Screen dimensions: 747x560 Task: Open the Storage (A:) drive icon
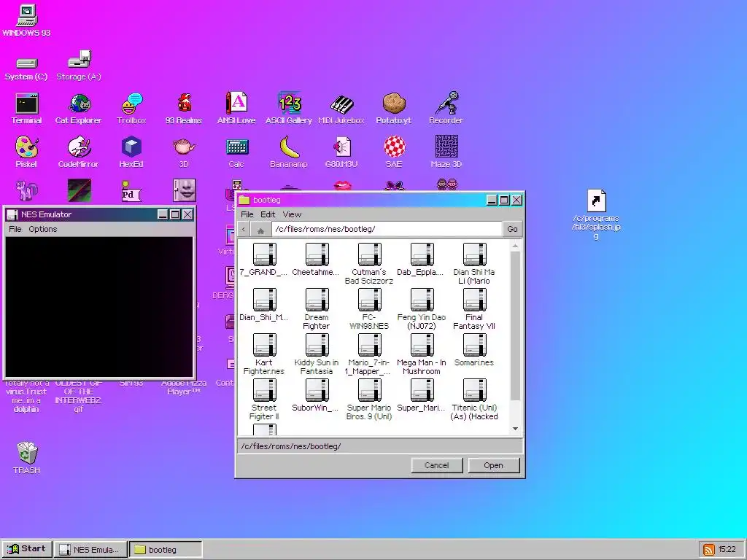coord(79,66)
